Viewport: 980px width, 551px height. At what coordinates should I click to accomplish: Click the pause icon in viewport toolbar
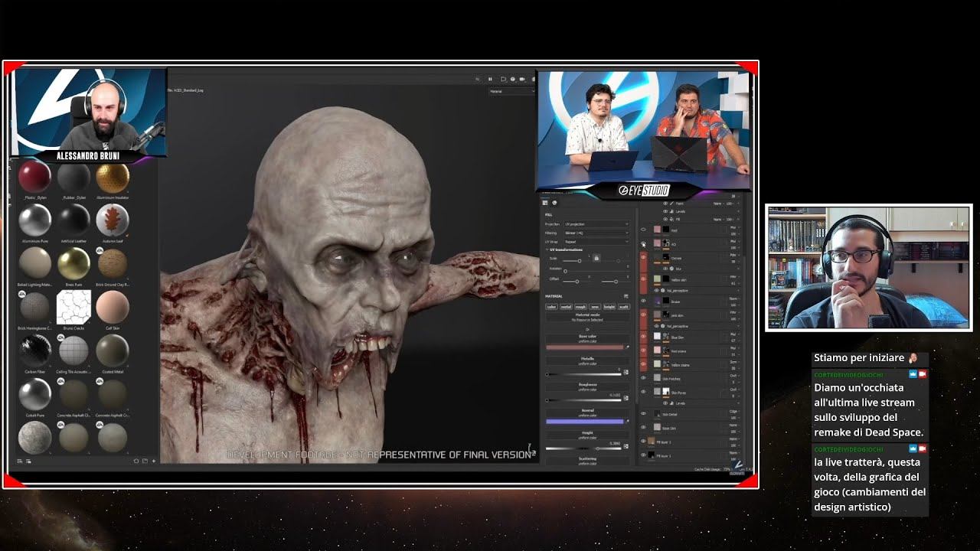click(x=490, y=79)
